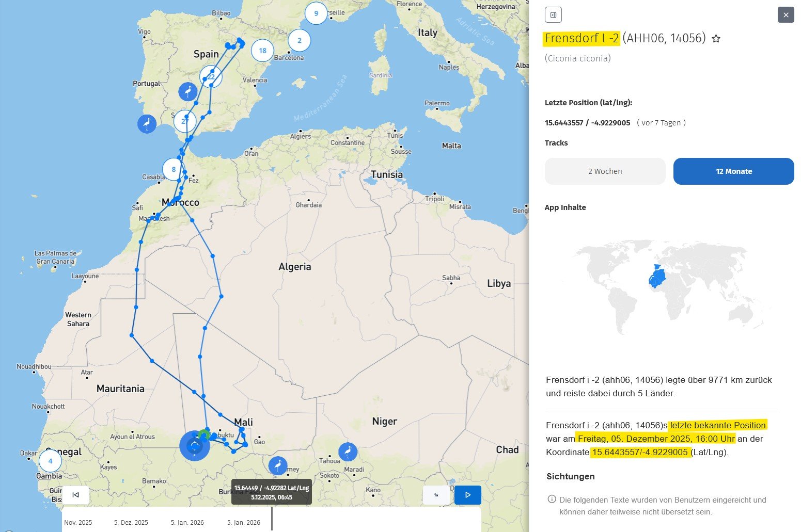Close the stork detail panel
The width and height of the screenshot is (801, 532).
[786, 15]
